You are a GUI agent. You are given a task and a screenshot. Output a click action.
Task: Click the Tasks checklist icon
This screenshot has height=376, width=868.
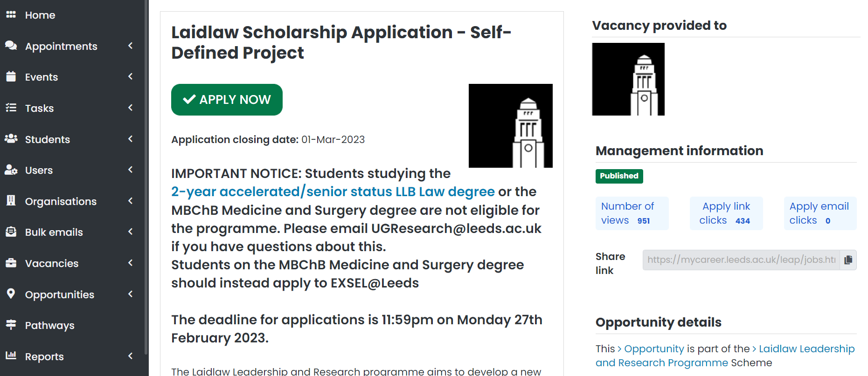pos(11,108)
